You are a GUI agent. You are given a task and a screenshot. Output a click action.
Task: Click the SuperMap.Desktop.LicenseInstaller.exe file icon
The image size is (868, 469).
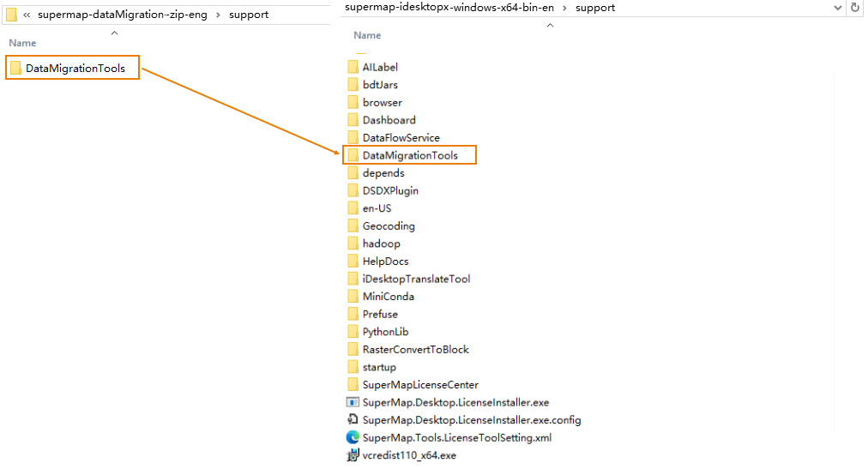click(352, 402)
